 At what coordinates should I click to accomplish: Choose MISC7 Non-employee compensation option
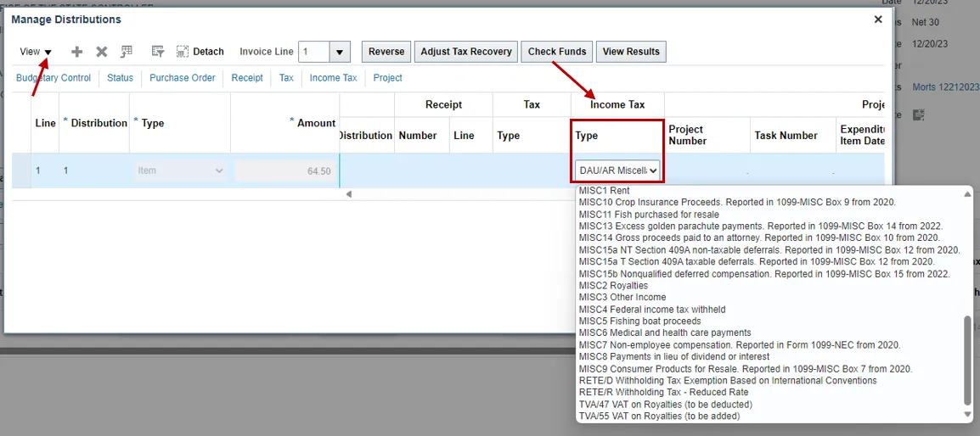pos(739,345)
